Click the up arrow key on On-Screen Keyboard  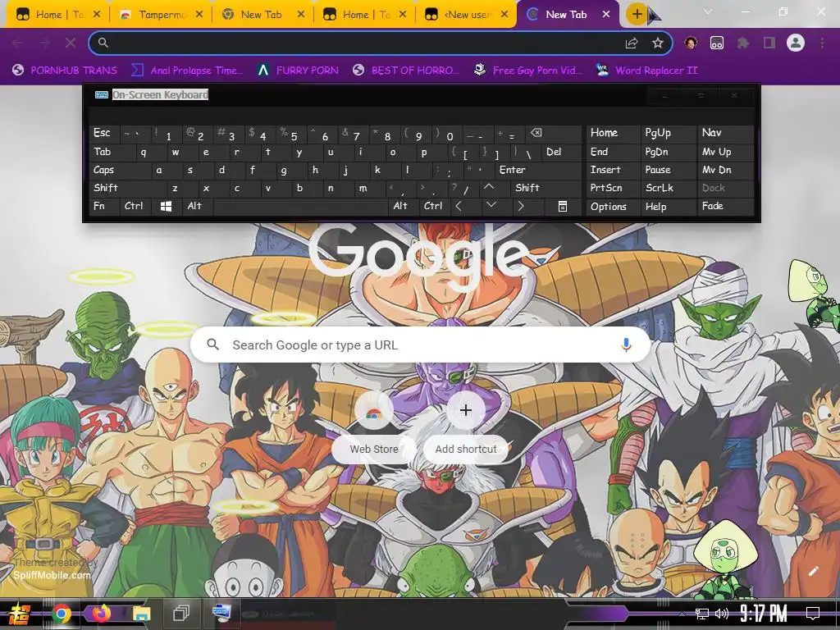489,188
